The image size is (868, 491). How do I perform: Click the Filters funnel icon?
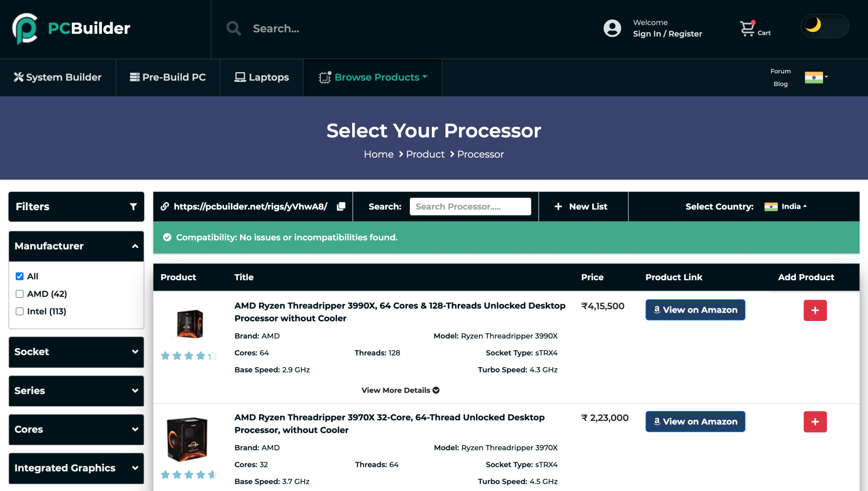pyautogui.click(x=133, y=206)
